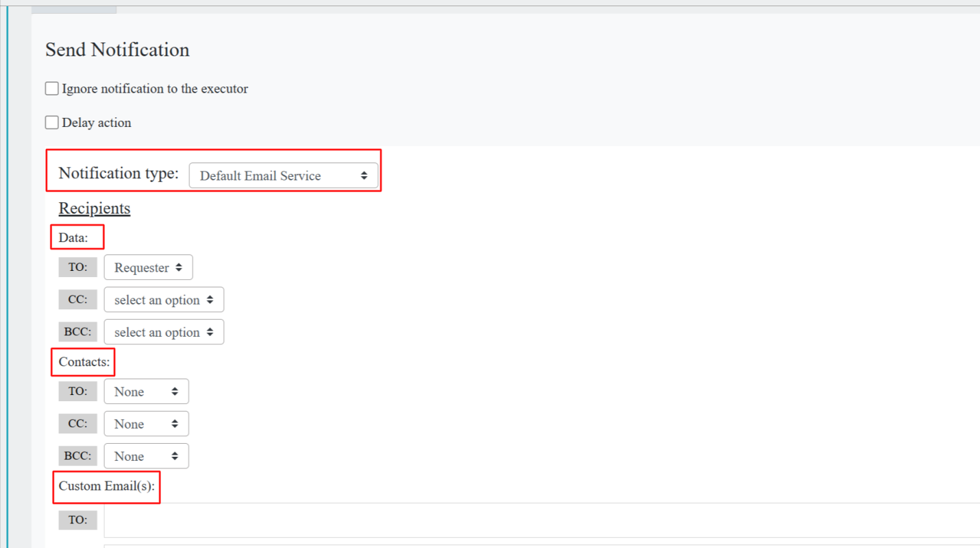
Task: Click the Contacts: section label
Action: pyautogui.click(x=84, y=362)
